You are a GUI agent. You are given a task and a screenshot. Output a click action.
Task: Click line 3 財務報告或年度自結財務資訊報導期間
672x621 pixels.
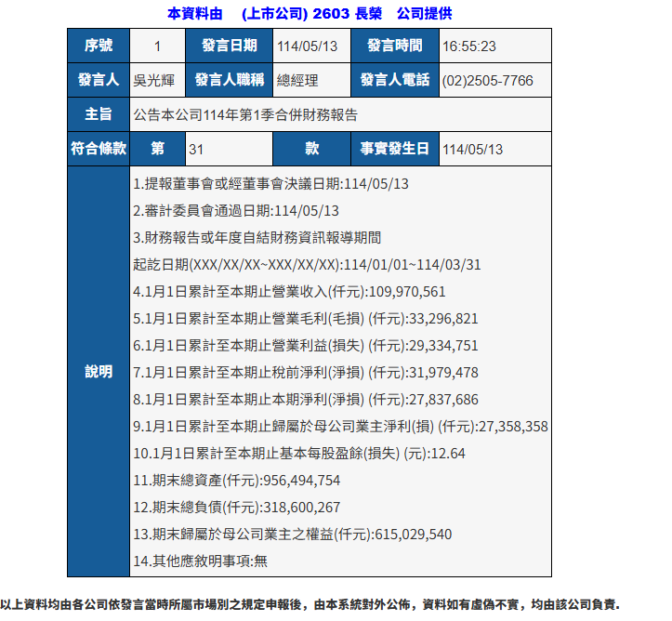[257, 238]
